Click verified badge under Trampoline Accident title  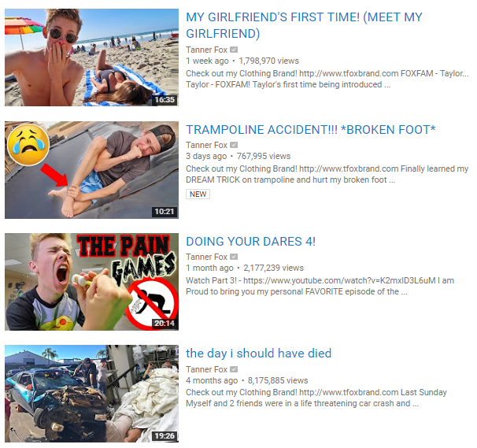pos(234,145)
